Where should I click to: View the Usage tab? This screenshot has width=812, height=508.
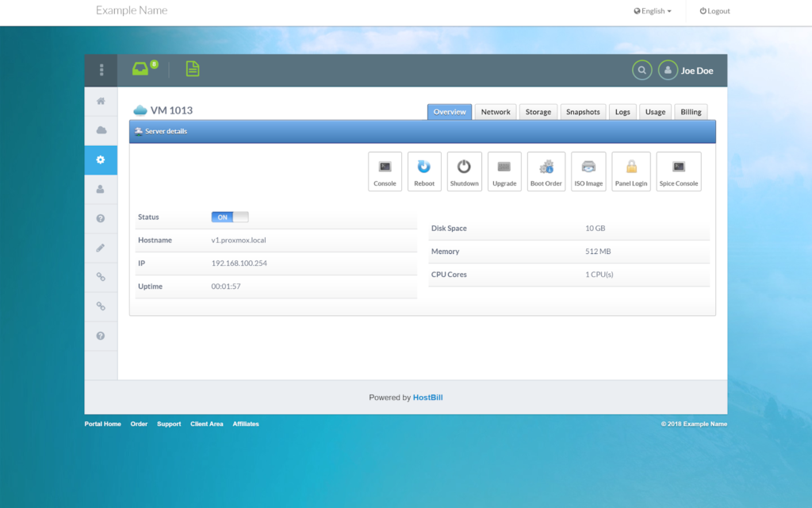pyautogui.click(x=655, y=112)
